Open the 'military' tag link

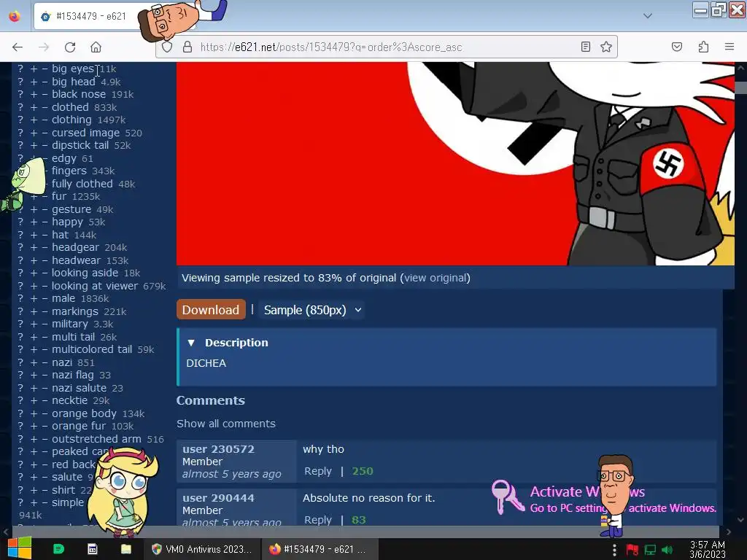pos(69,324)
